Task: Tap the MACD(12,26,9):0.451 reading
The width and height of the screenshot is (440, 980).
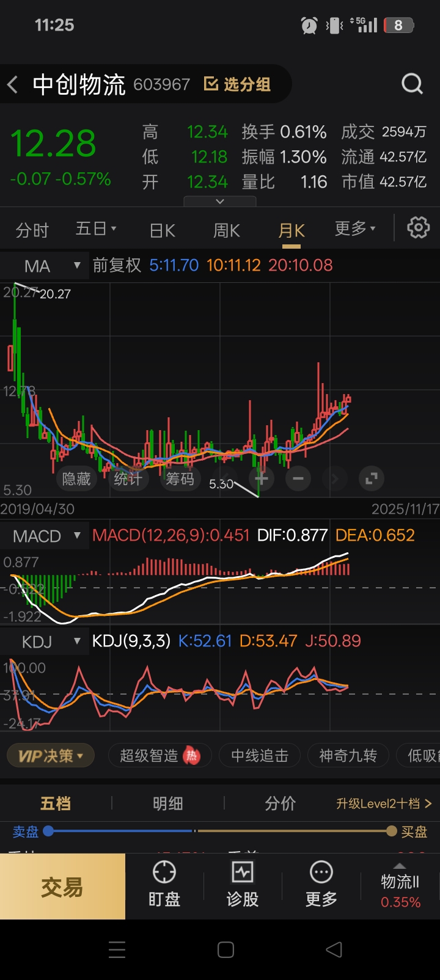Action: coord(171,535)
